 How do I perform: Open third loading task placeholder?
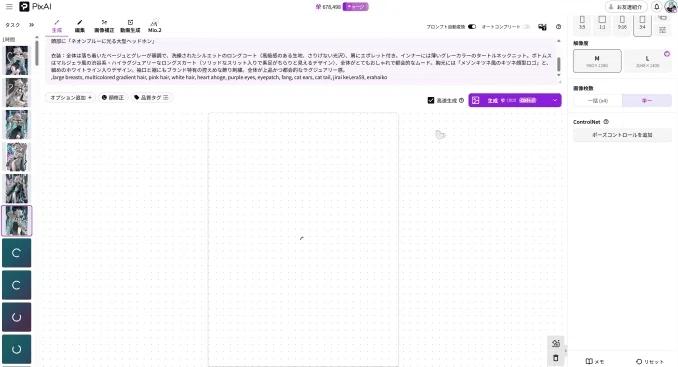click(x=16, y=317)
